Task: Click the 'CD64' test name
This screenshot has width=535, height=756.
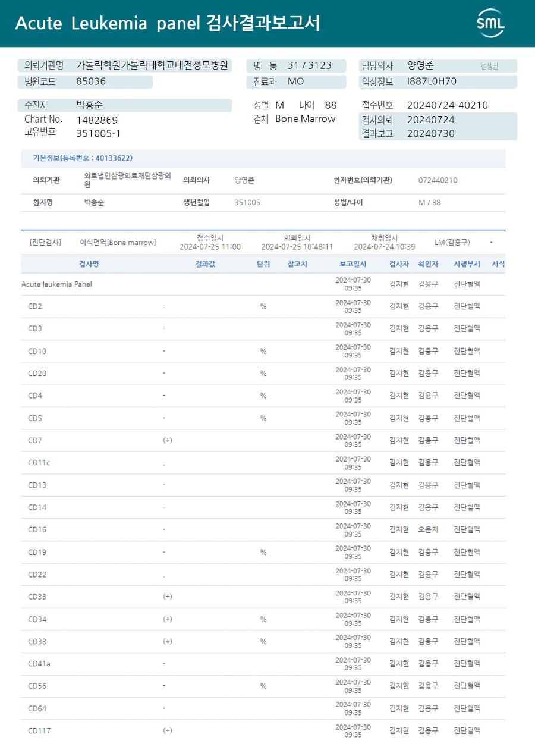Action: pyautogui.click(x=37, y=709)
